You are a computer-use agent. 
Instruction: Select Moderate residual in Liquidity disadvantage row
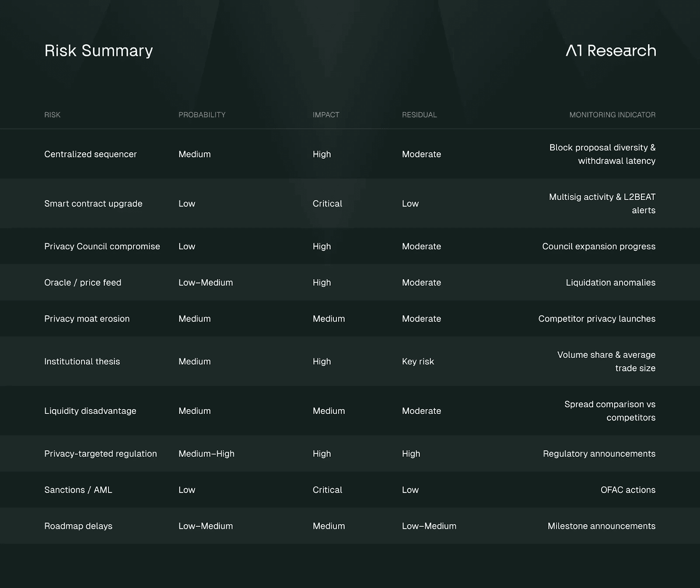[421, 411]
